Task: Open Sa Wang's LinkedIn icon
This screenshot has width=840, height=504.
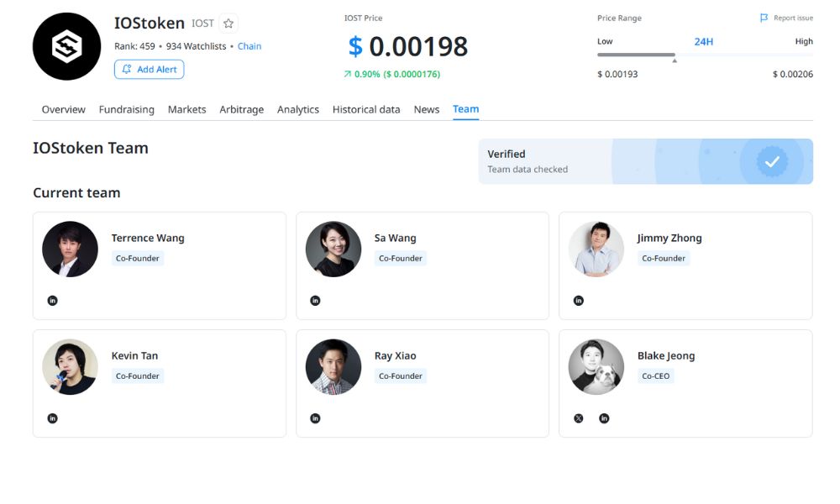Action: point(315,300)
